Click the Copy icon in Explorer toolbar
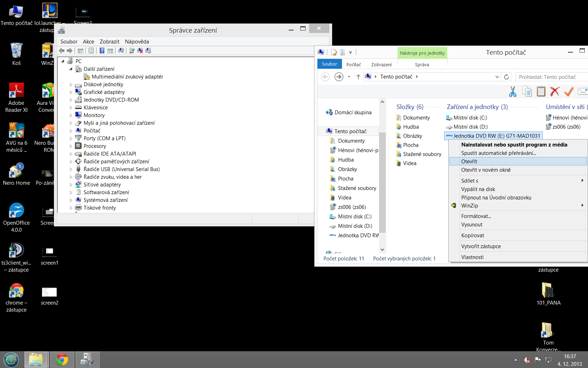 point(527,91)
